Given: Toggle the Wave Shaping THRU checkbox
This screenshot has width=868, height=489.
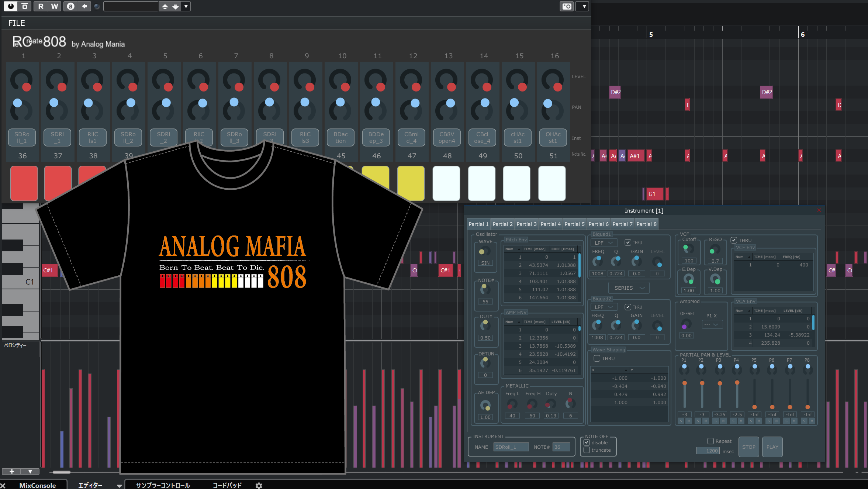Looking at the screenshot, I should [x=596, y=358].
